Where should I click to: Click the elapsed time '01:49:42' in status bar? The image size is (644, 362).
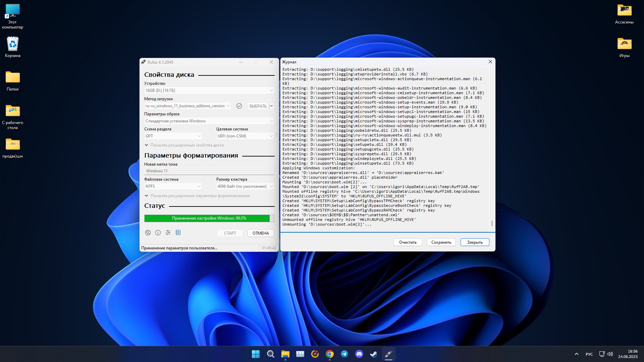pyautogui.click(x=269, y=248)
